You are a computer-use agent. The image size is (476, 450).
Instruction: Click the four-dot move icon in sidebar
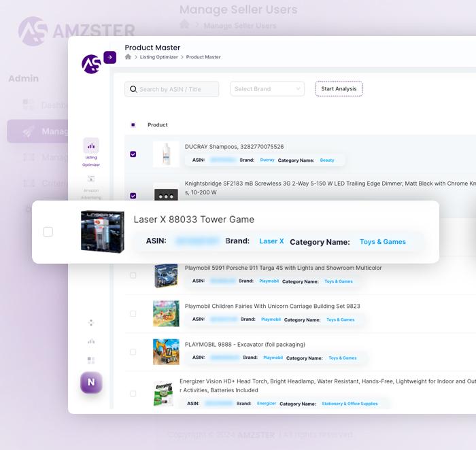(91, 323)
